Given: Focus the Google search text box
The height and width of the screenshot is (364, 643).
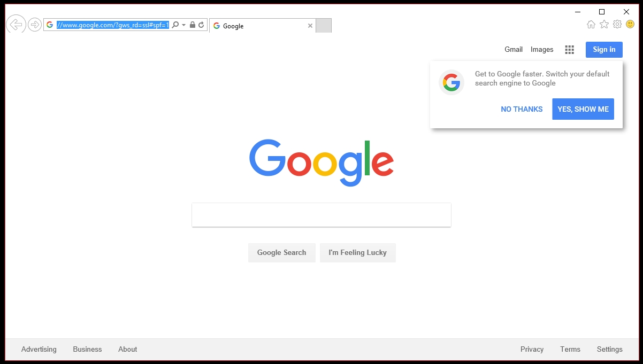Looking at the screenshot, I should point(321,215).
